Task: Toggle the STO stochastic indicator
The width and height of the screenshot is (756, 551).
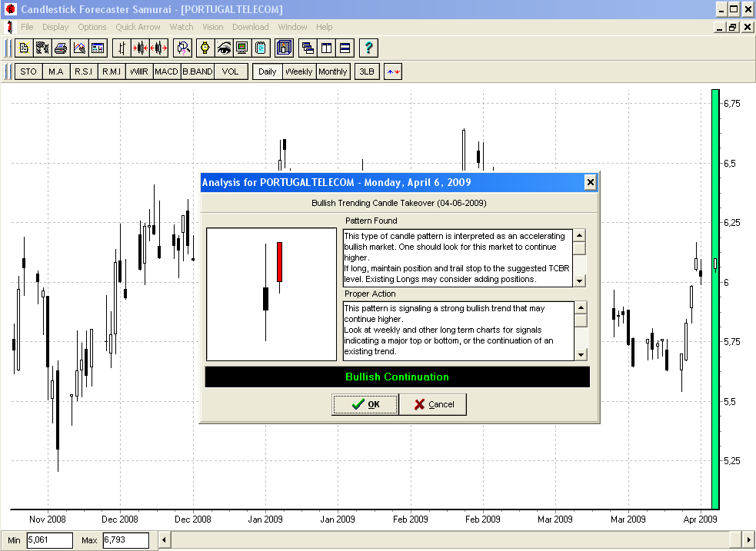Action: 28,71
